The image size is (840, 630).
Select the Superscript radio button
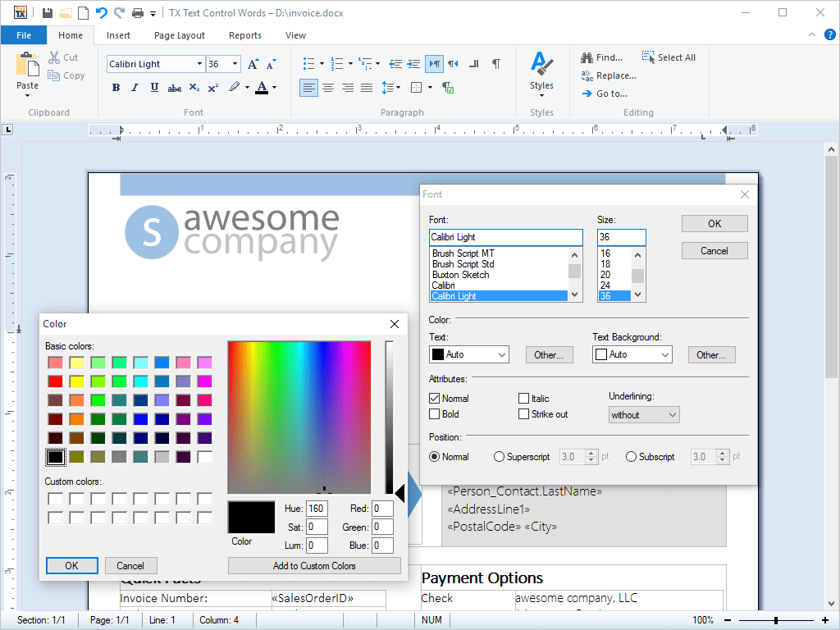coord(497,457)
